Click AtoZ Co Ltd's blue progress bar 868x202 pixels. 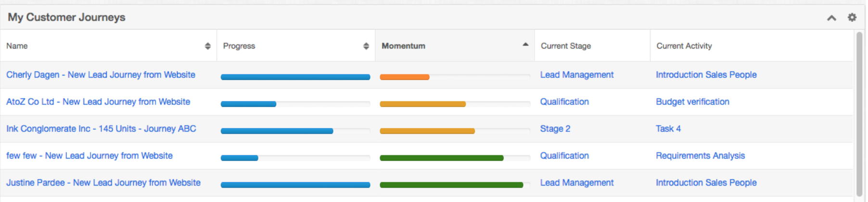[x=248, y=104]
